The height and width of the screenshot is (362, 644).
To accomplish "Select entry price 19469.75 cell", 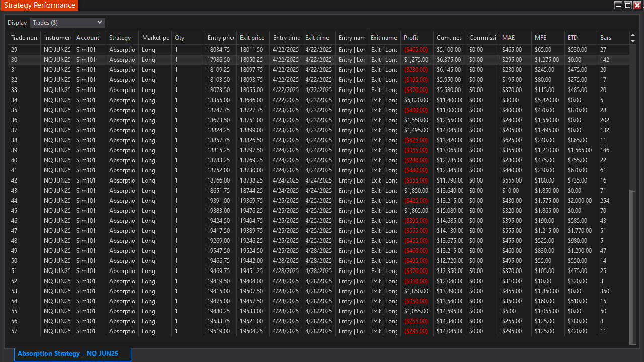I will (220, 271).
